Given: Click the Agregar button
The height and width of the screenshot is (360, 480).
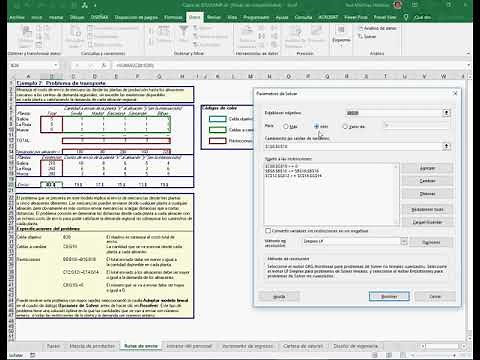Looking at the screenshot, I should (x=427, y=168).
